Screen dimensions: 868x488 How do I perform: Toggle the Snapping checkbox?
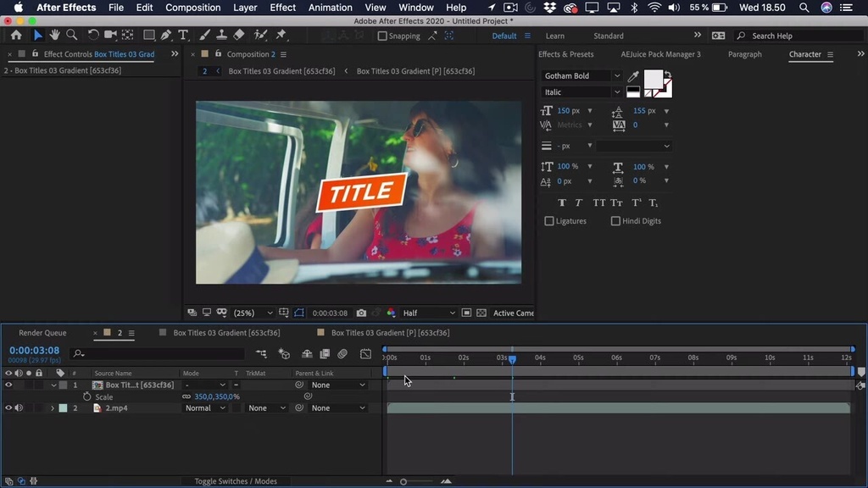(x=382, y=36)
